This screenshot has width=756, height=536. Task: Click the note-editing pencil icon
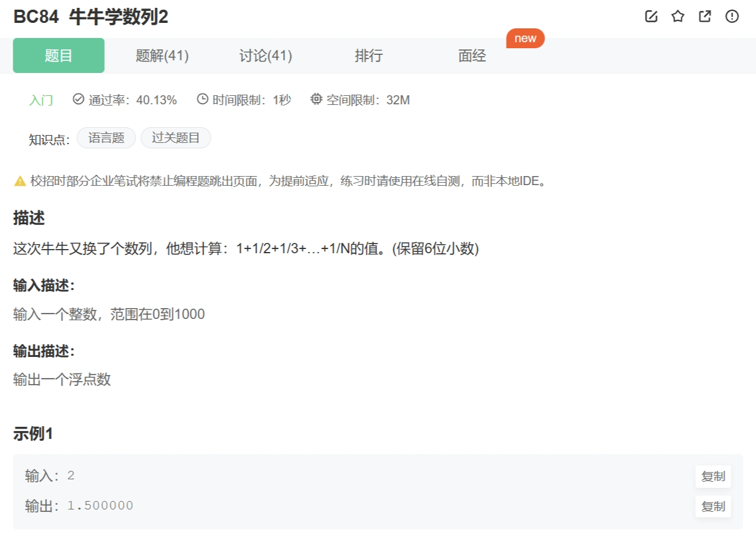pos(651,16)
